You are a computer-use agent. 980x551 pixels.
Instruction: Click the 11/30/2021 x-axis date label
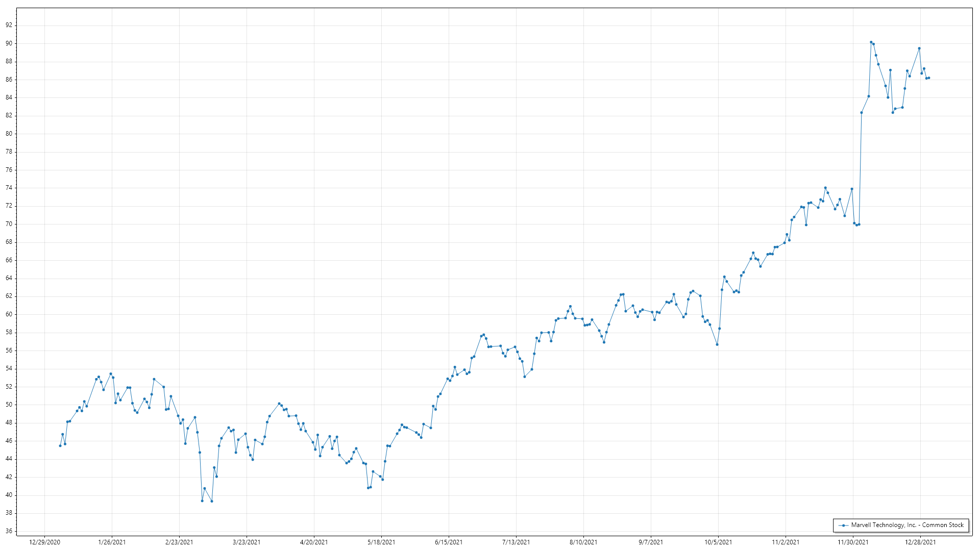(x=853, y=542)
